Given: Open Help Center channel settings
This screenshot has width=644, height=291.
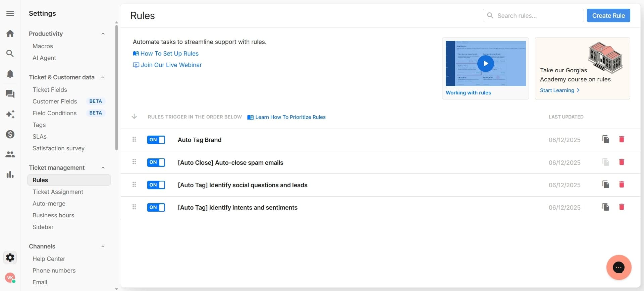Looking at the screenshot, I should click(x=49, y=259).
